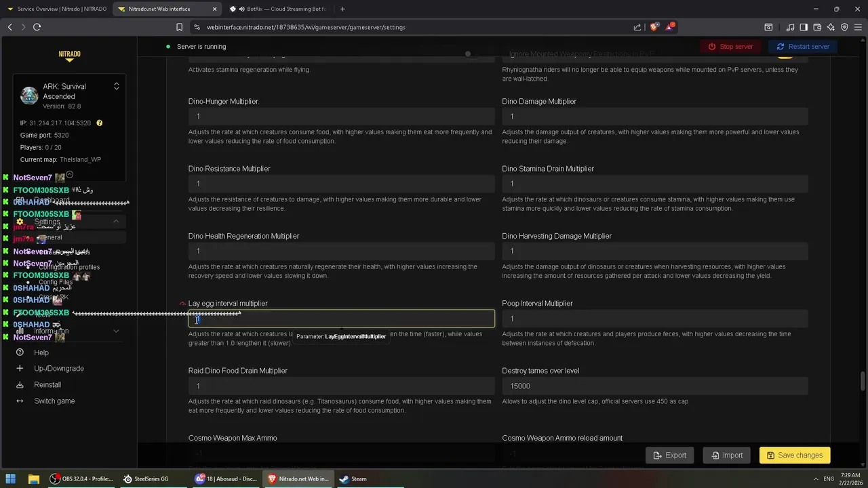Click the Reinstall download icon

click(20, 385)
